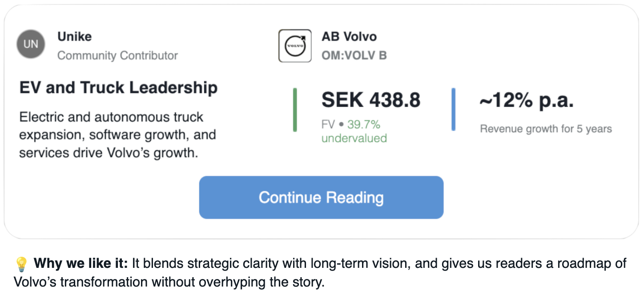
Task: Click the lightbulb emoji icon
Action: (21, 264)
